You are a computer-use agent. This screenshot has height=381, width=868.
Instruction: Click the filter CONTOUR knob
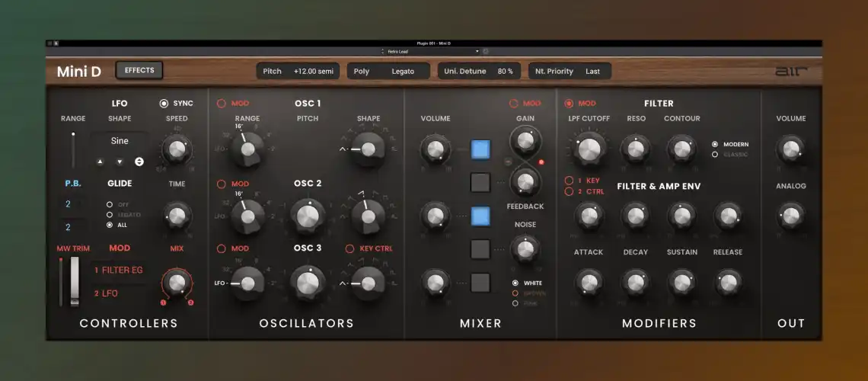pyautogui.click(x=682, y=149)
